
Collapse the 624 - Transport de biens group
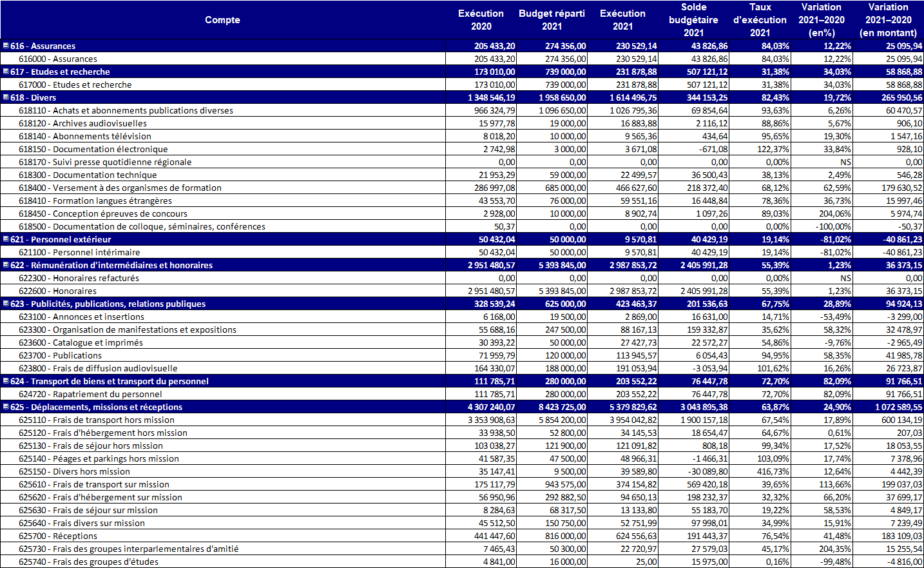pos(6,381)
